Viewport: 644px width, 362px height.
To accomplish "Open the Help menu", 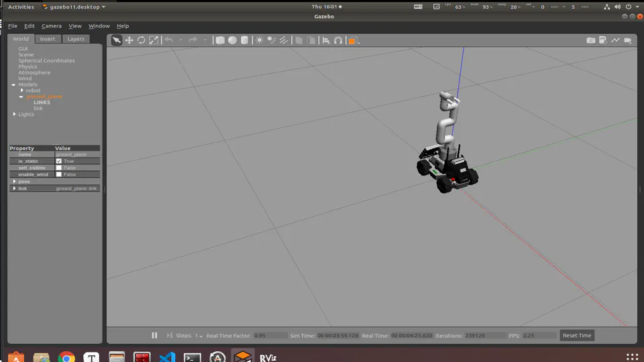I will (x=123, y=26).
